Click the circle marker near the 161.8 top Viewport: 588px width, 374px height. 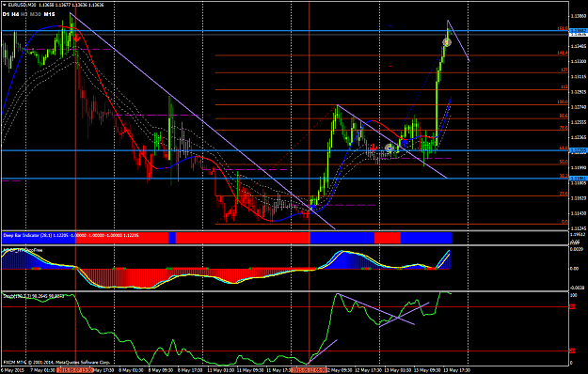point(447,42)
